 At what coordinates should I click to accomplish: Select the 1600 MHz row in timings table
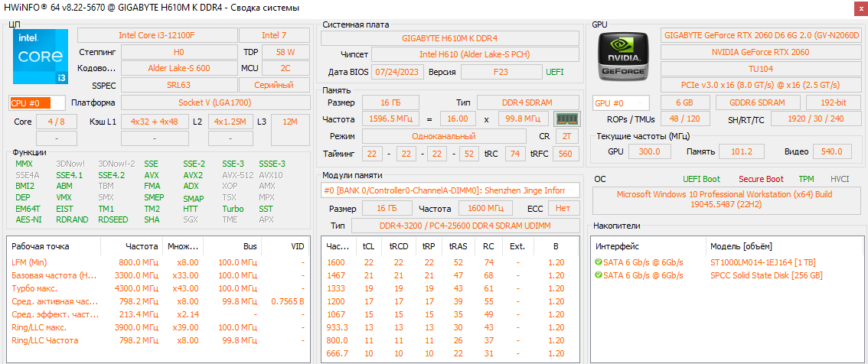click(337, 262)
